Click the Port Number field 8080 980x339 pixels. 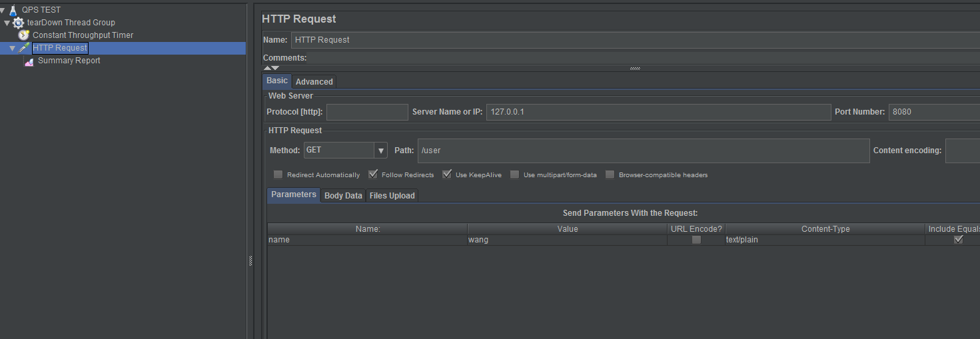(x=934, y=112)
